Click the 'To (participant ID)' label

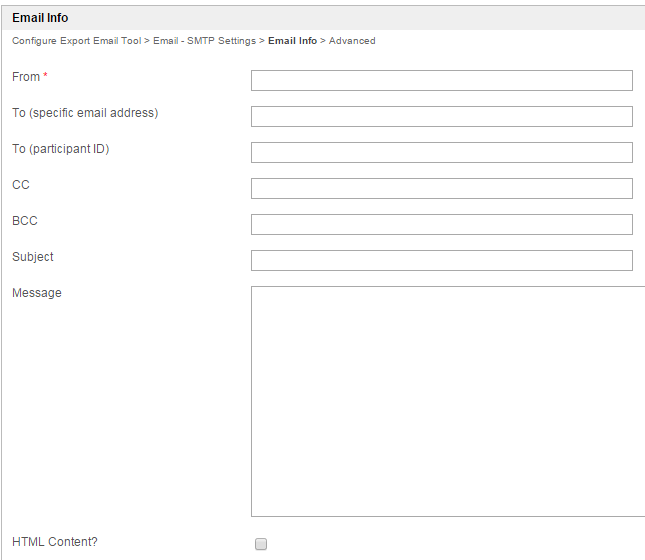[60, 149]
